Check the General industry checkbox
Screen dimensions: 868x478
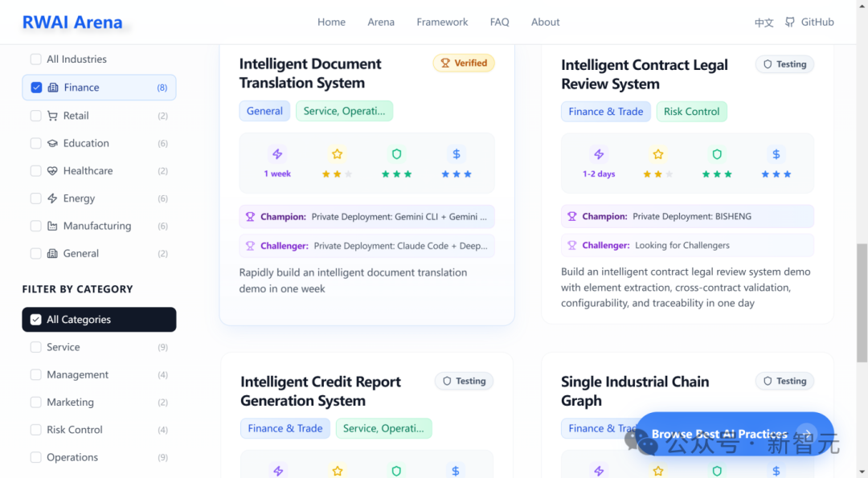pos(36,253)
